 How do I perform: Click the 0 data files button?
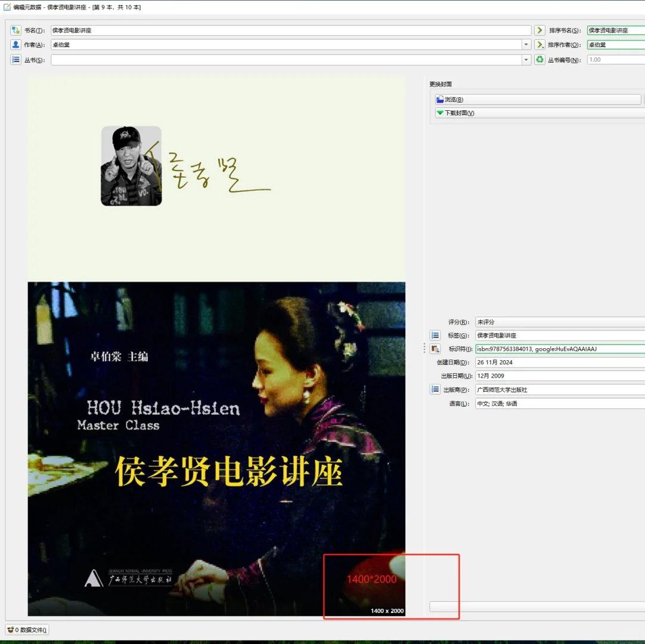[x=27, y=630]
